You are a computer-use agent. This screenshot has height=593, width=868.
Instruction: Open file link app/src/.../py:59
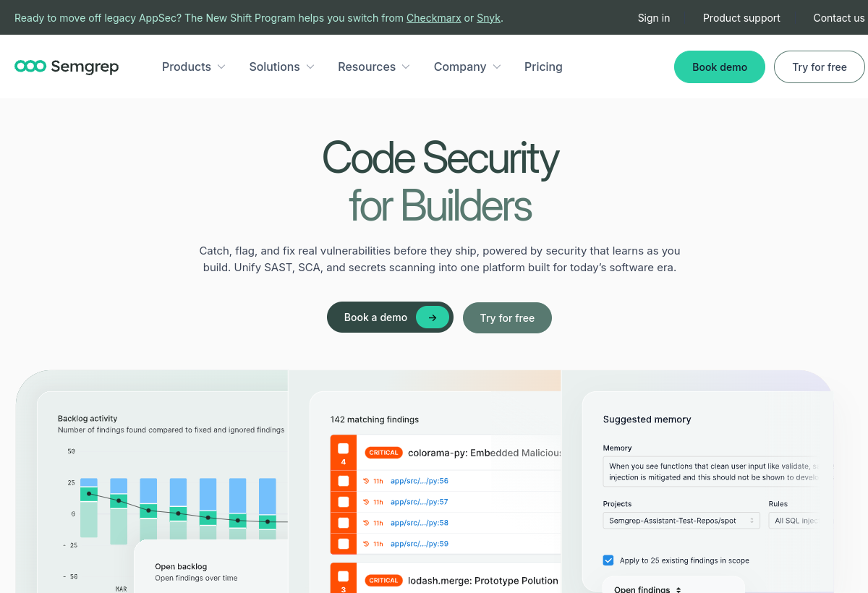[420, 544]
